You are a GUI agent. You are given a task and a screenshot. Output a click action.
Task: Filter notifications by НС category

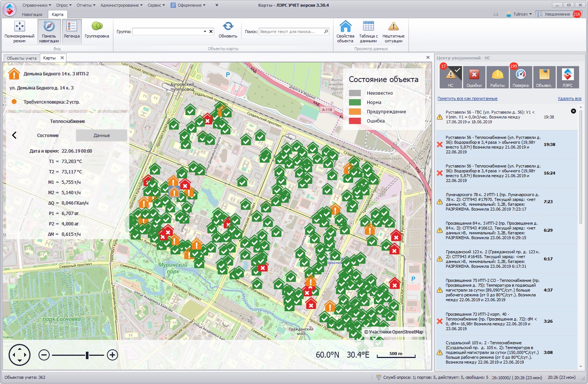[x=450, y=77]
